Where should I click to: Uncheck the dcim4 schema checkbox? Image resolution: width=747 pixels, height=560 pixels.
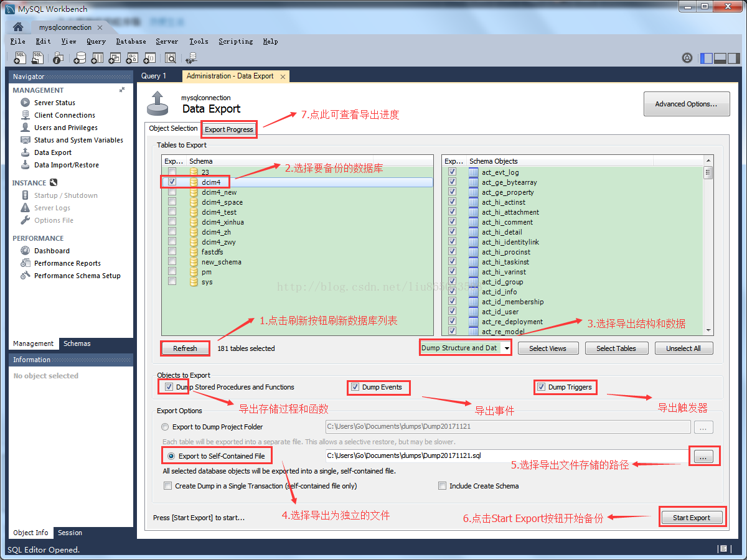click(x=172, y=182)
